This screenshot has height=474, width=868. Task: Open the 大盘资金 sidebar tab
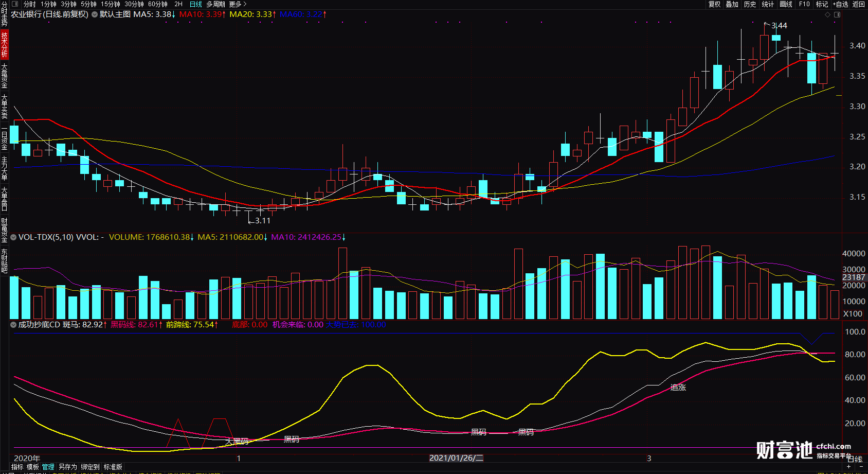click(x=4, y=76)
